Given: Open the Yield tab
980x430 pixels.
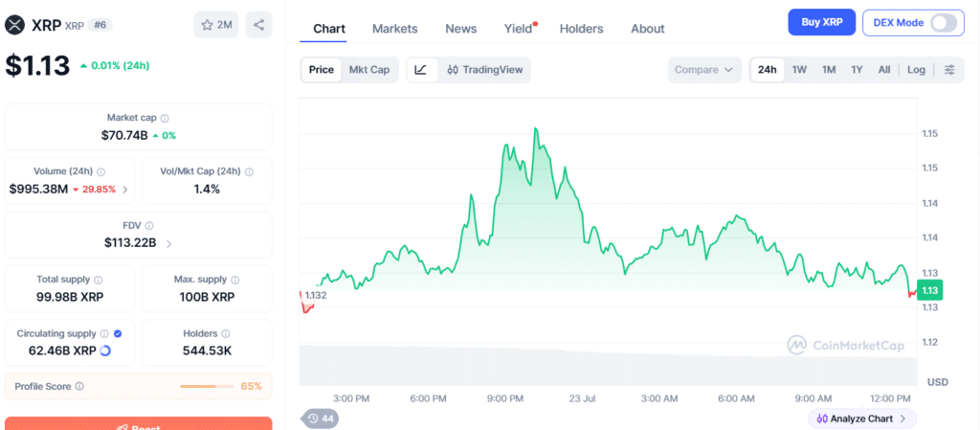Looking at the screenshot, I should [519, 29].
